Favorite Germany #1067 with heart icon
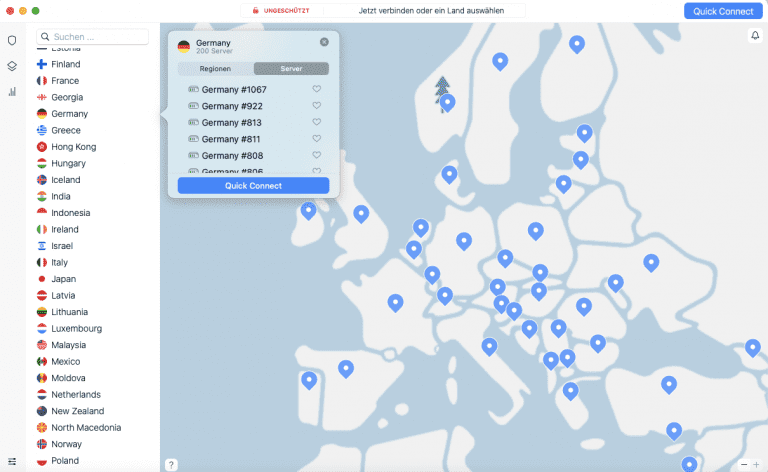The width and height of the screenshot is (768, 472). click(x=317, y=90)
